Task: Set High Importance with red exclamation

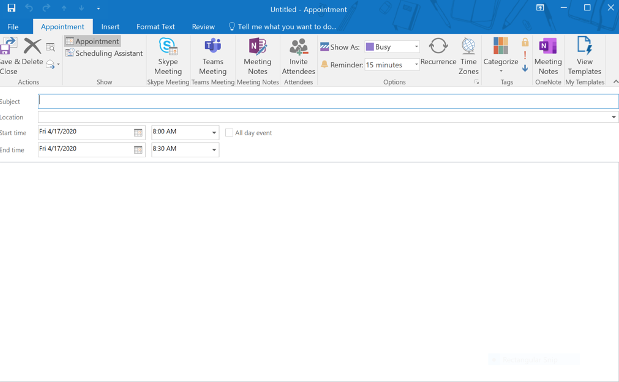Action: point(525,55)
